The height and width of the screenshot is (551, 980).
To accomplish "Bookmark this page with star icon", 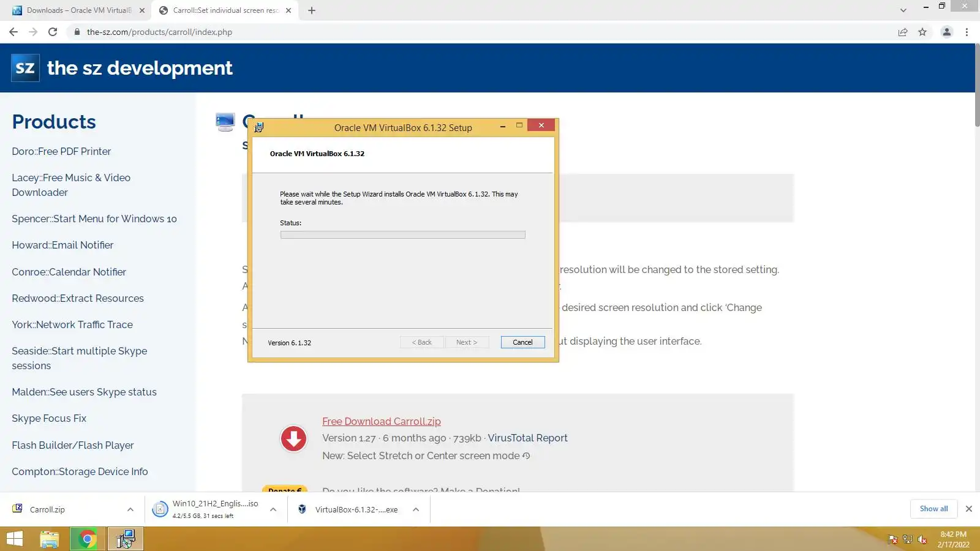I will (x=922, y=32).
